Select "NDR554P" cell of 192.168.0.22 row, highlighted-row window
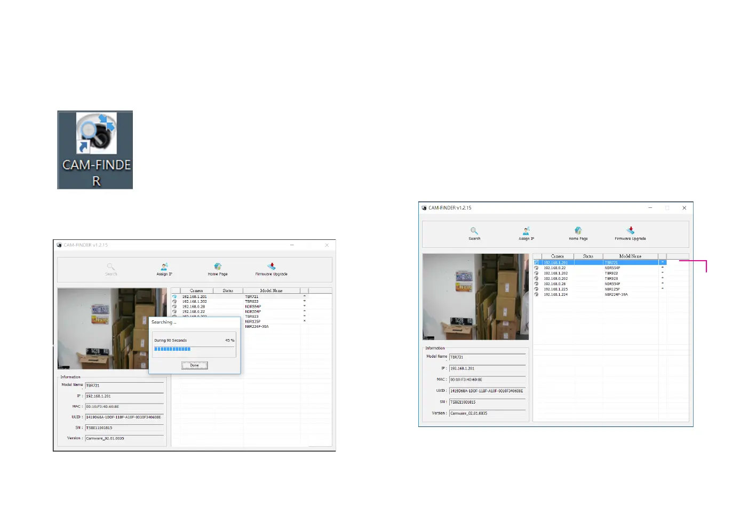 click(x=612, y=268)
